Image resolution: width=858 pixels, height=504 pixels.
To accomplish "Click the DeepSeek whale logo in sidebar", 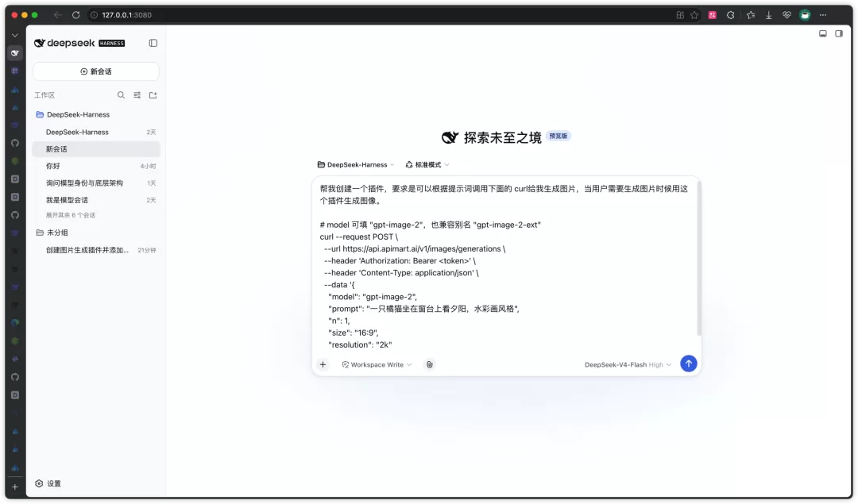I will click(40, 43).
